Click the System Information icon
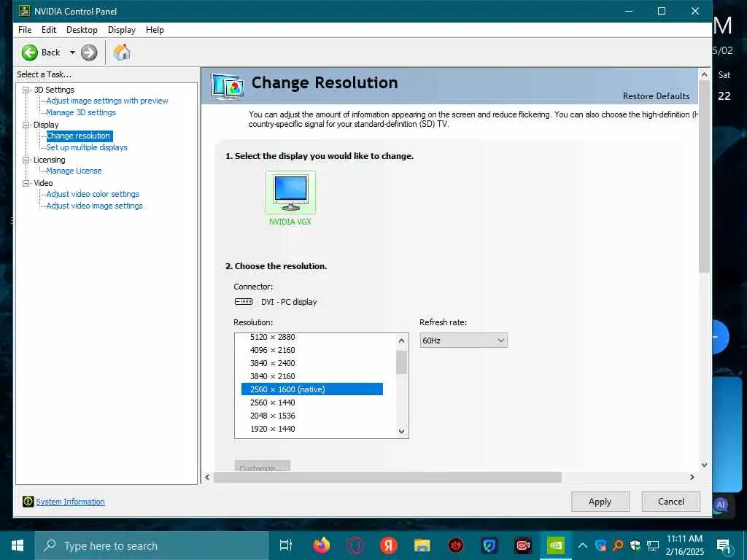Viewport: 747px width, 560px height. click(x=28, y=502)
